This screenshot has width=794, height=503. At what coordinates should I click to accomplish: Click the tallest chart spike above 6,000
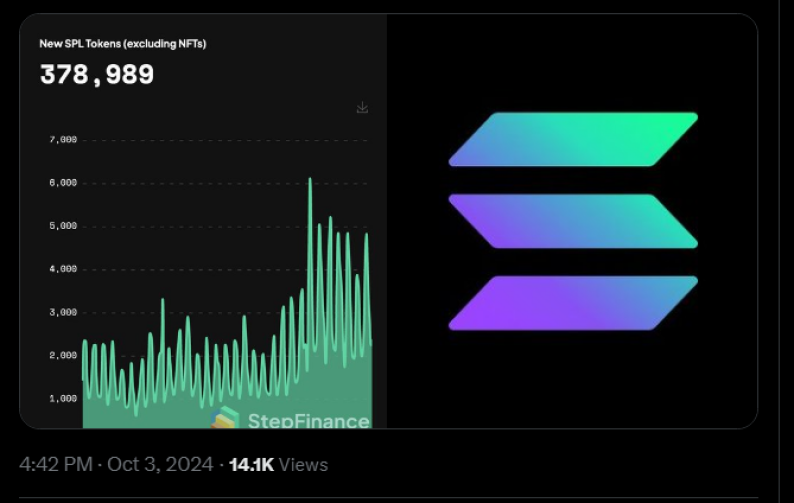[310, 181]
